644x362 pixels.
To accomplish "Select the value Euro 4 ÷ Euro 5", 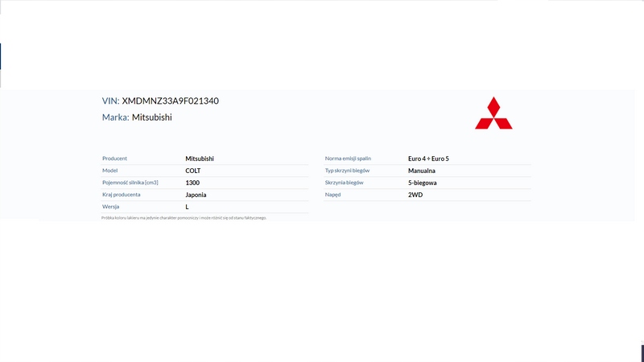I will 428,158.
